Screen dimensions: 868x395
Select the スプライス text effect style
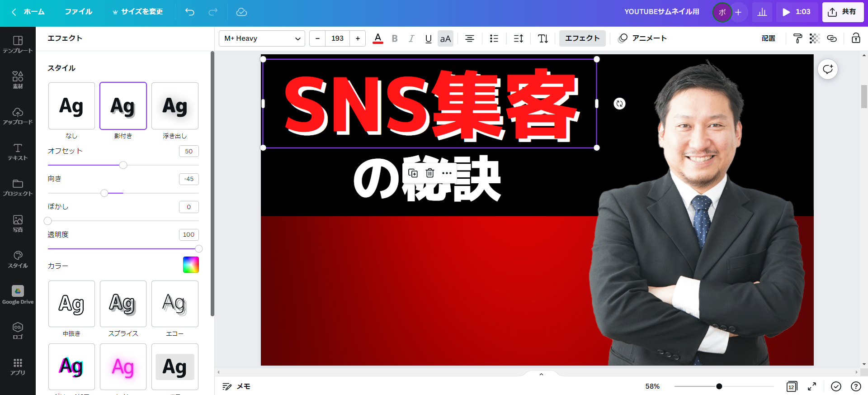(123, 304)
